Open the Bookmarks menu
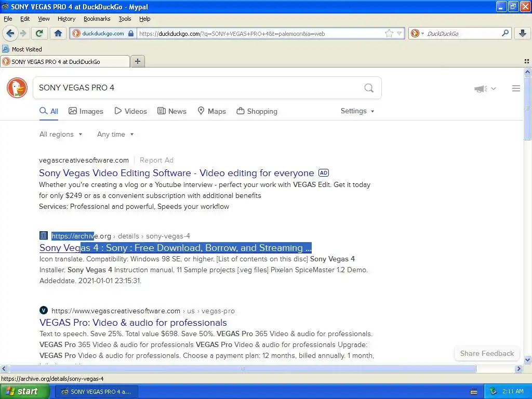The height and width of the screenshot is (399, 532). coord(97,19)
